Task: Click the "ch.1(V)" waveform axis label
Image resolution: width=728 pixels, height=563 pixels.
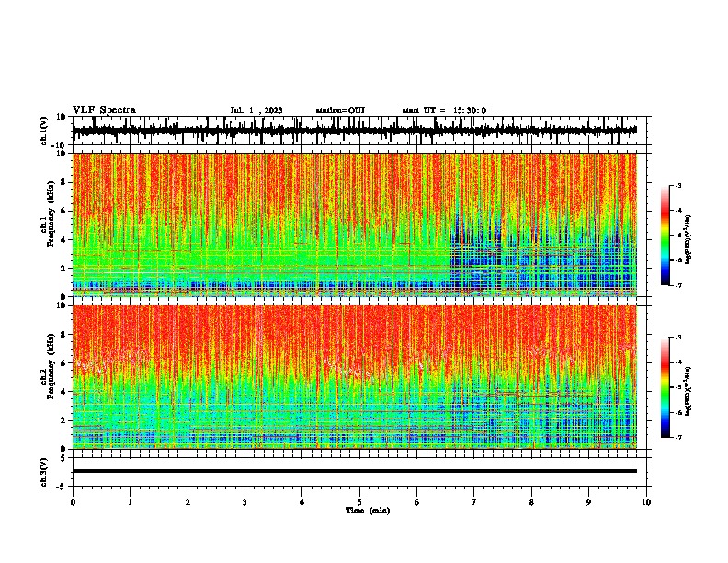Action: (44, 131)
